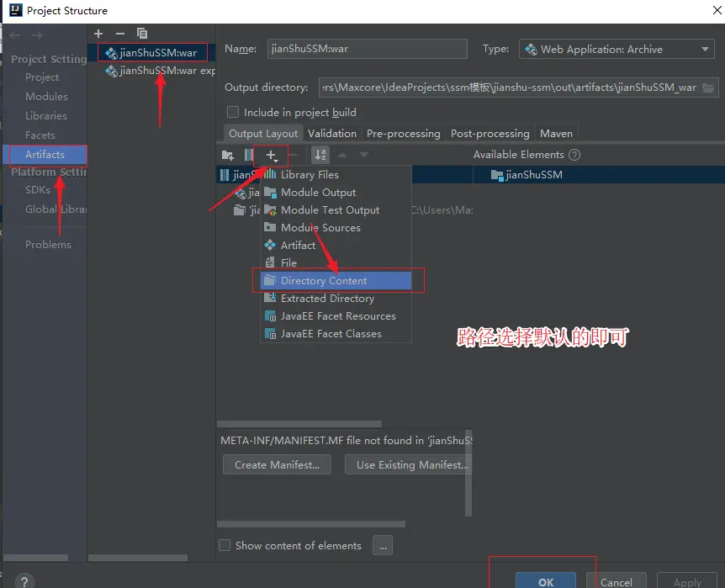Image resolution: width=725 pixels, height=588 pixels.
Task: Open Libraries settings section
Action: (46, 115)
